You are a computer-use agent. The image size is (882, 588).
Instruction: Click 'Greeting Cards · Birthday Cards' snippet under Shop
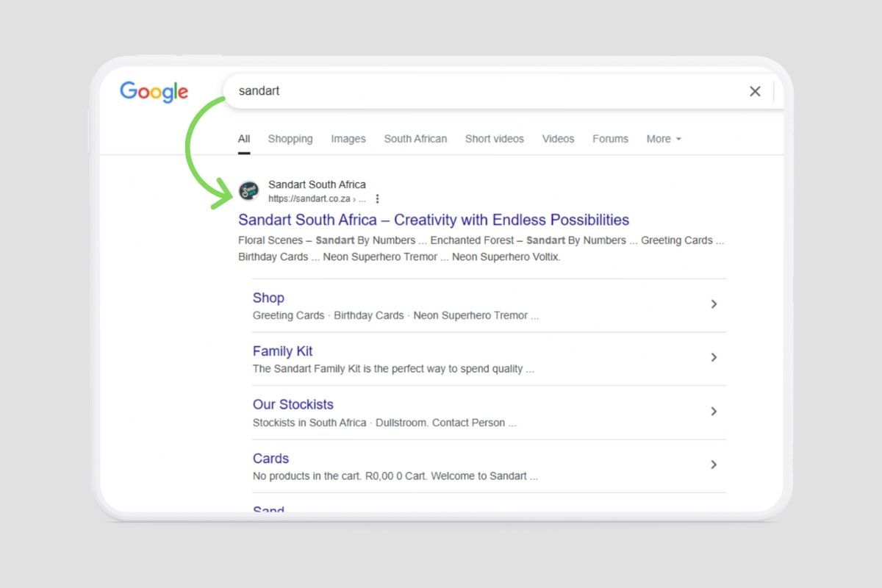point(328,315)
